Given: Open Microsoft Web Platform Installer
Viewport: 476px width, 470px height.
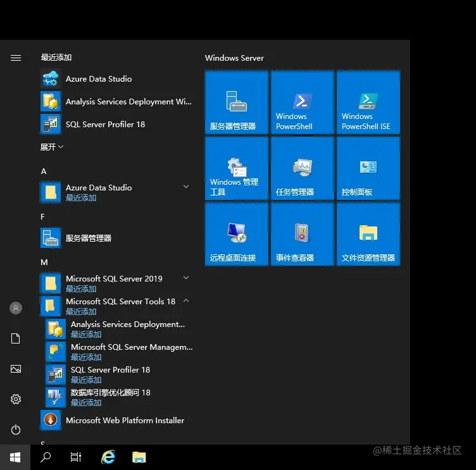Looking at the screenshot, I should coord(116,420).
